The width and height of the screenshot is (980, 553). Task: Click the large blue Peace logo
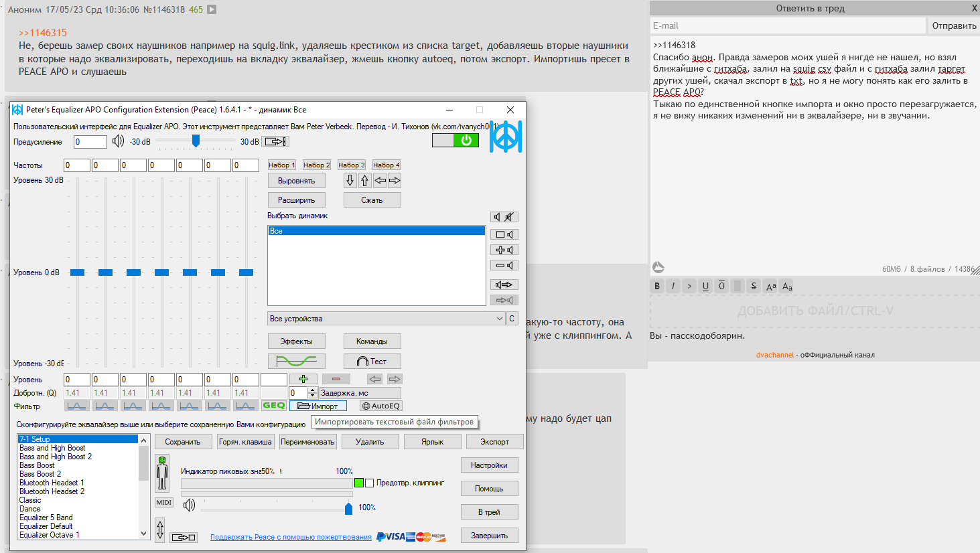506,137
